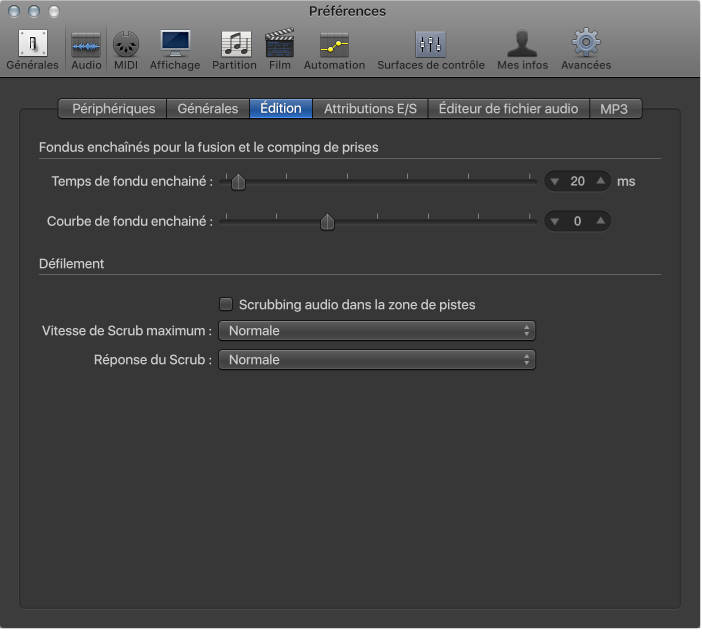This screenshot has height=632, width=702.
Task: Click the window zoom button in title bar
Action: click(x=54, y=11)
